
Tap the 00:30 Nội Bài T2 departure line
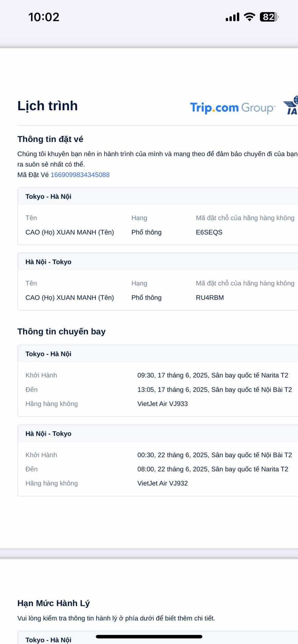pyautogui.click(x=214, y=455)
